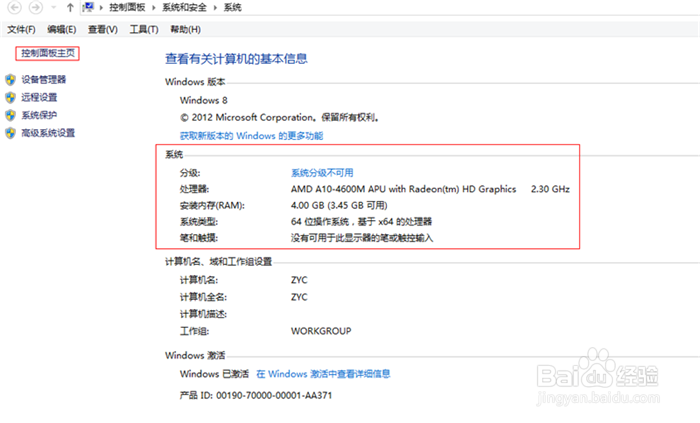Open 高级系统设置 from sidebar
The height and width of the screenshot is (423, 700).
[x=48, y=133]
